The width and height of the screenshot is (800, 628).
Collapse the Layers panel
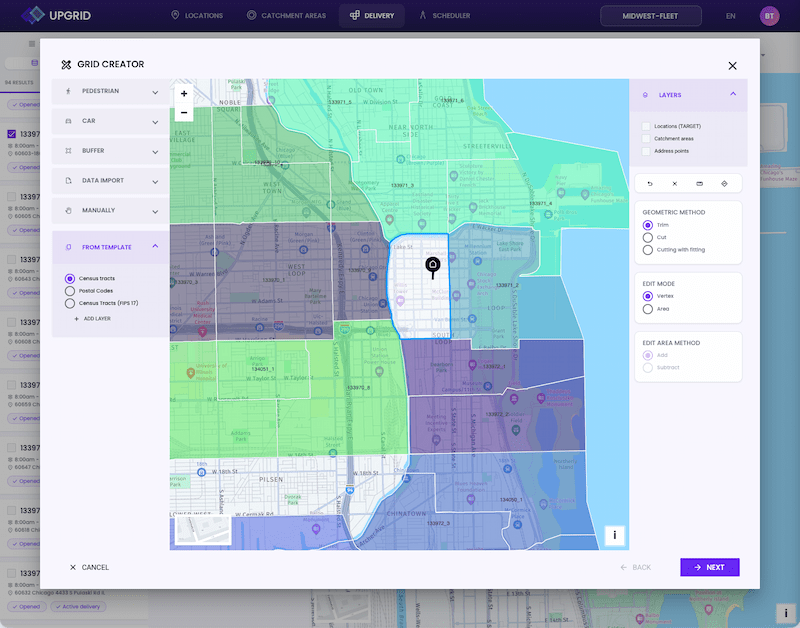point(733,94)
